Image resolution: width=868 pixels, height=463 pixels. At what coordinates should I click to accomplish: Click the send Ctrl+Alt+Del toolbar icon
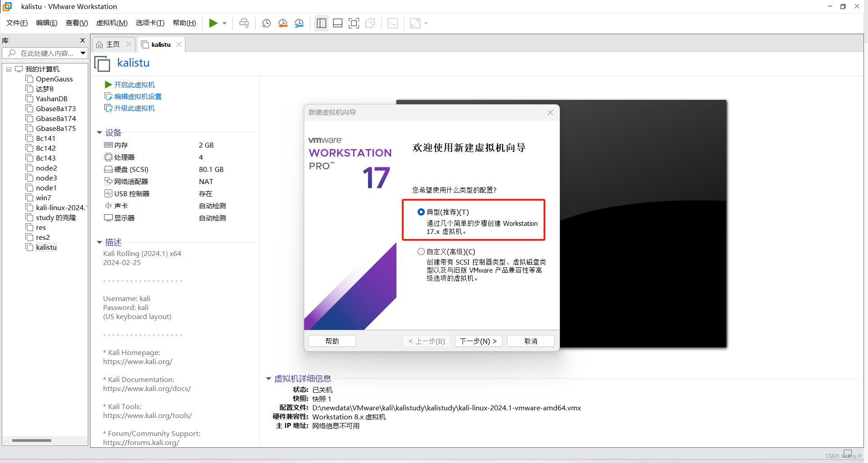click(244, 23)
